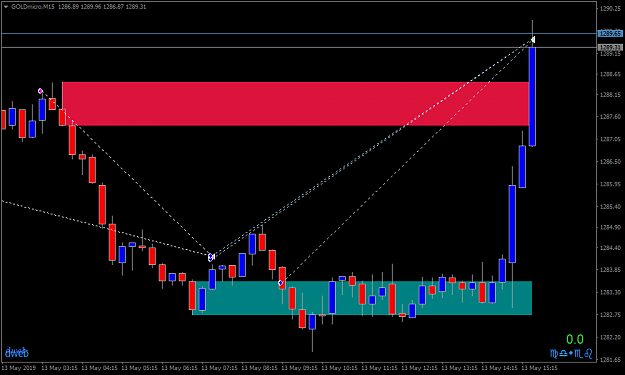Click the 1283.30 price axis label

coord(610,292)
